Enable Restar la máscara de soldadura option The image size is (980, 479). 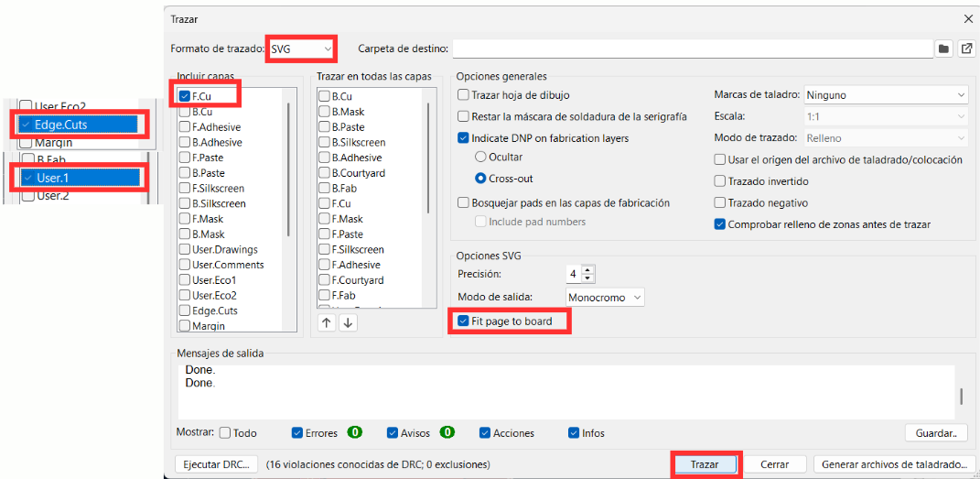(x=463, y=116)
